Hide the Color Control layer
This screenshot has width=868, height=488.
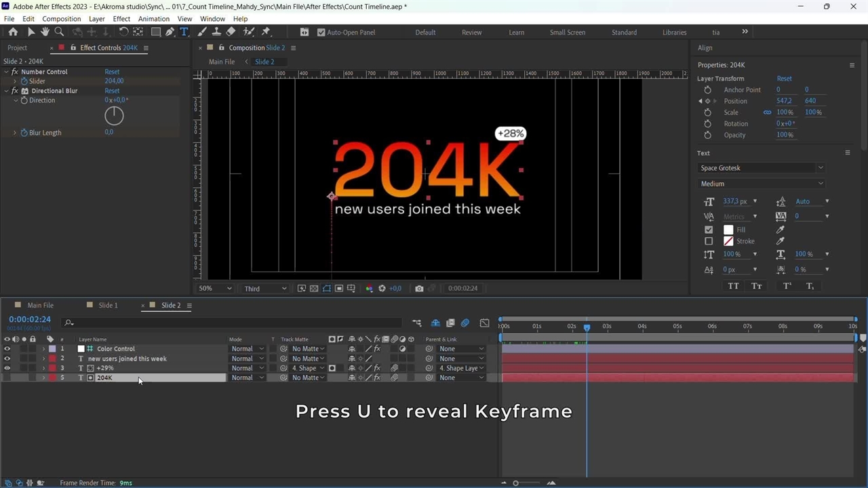[7, 349]
